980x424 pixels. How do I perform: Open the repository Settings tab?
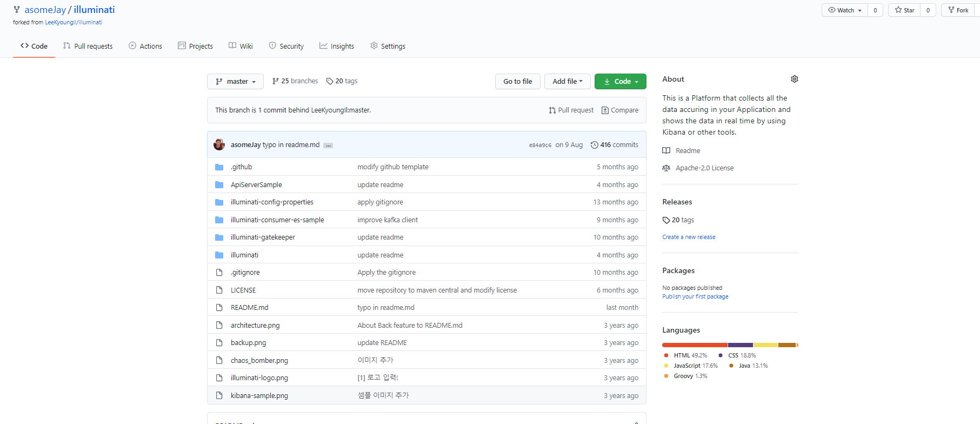tap(388, 46)
